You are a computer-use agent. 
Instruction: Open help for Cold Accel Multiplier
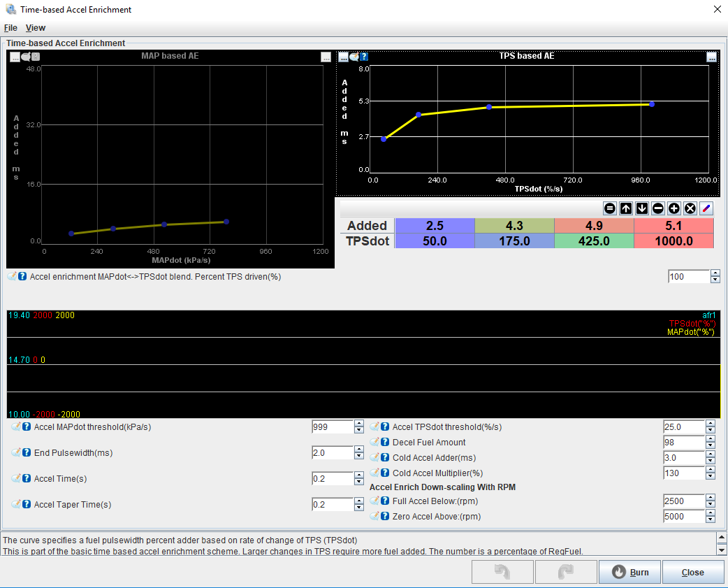[x=385, y=473]
